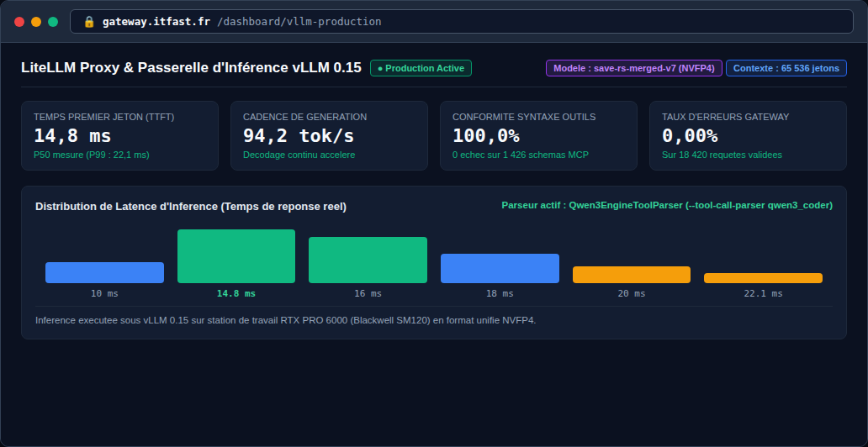Image resolution: width=868 pixels, height=447 pixels.
Task: Click the Modele save-rs-merged-v7 (NVFP4) badge
Action: (x=634, y=68)
